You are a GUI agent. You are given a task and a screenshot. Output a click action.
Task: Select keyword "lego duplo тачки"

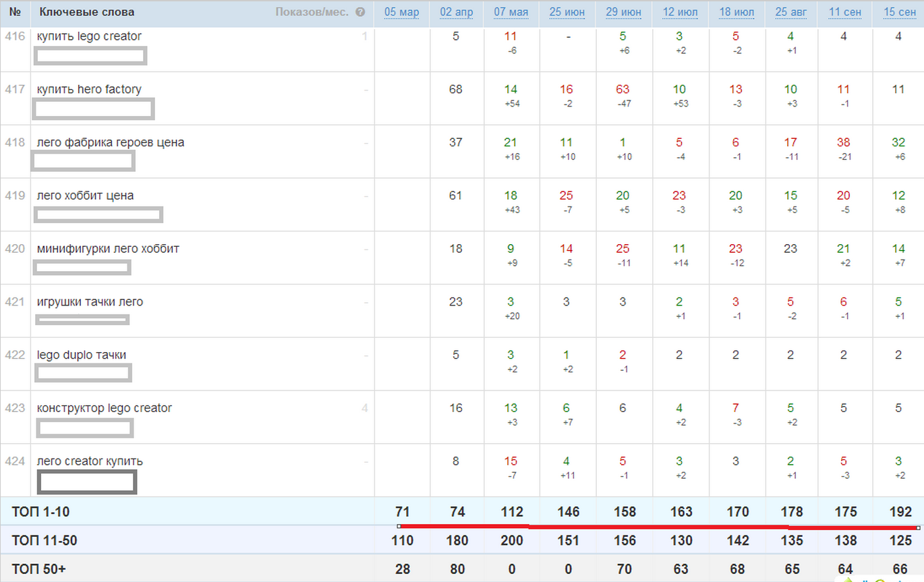(82, 355)
